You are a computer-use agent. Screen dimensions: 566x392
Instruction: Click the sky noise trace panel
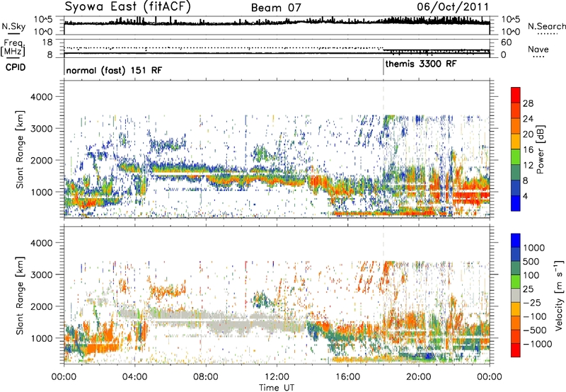pos(277,25)
